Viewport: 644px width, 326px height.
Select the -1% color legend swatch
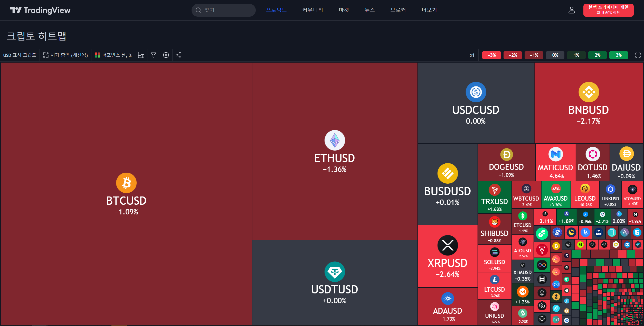pyautogui.click(x=534, y=55)
